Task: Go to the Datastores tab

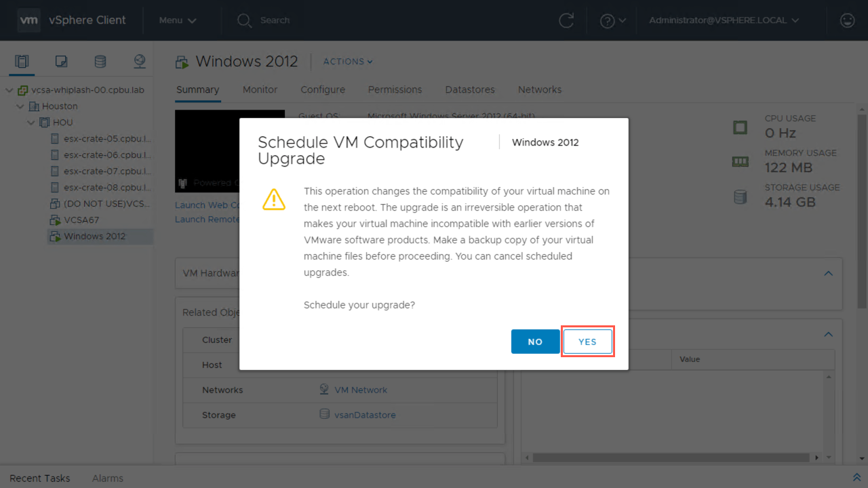Action: point(470,89)
